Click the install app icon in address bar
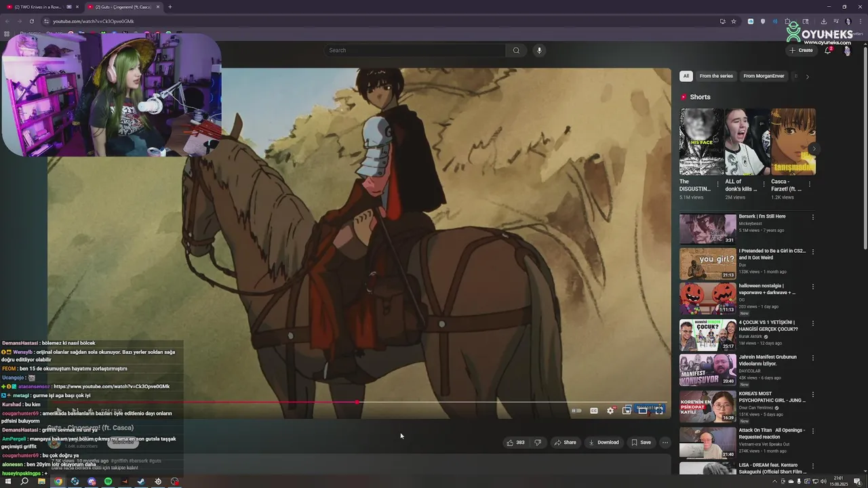The width and height of the screenshot is (868, 488). point(722,21)
